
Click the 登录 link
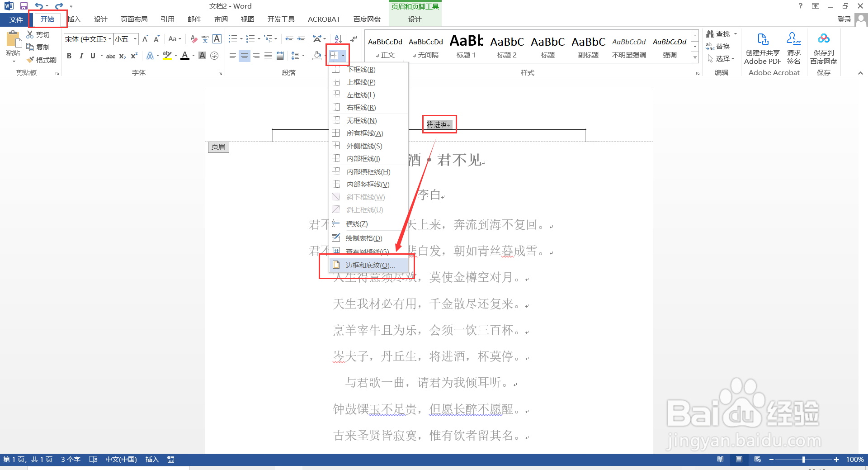point(844,19)
